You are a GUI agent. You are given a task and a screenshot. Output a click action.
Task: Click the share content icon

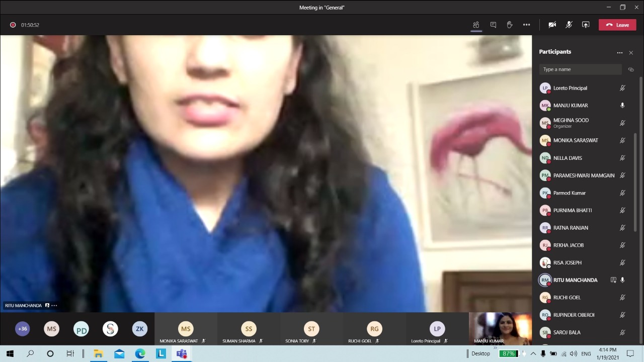586,25
